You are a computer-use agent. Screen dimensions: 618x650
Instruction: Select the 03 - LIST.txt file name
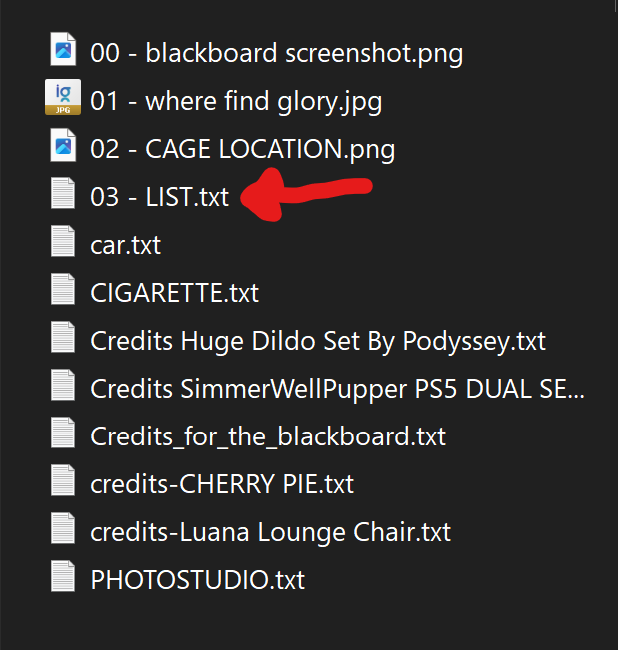pyautogui.click(x=160, y=197)
